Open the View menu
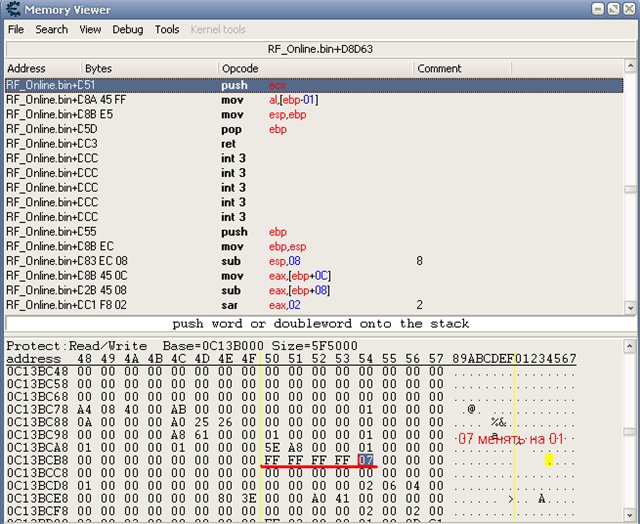This screenshot has height=524, width=640. pos(90,30)
